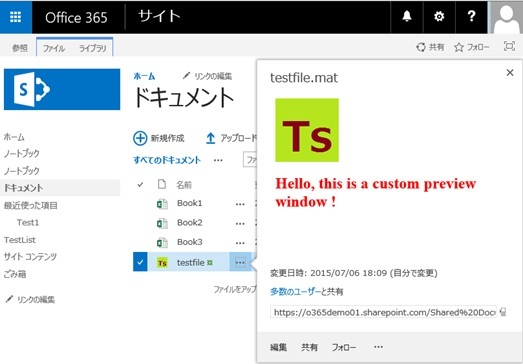Click the ホーム breadcrumb link
Image resolution: width=523 pixels, height=364 pixels.
(144, 76)
